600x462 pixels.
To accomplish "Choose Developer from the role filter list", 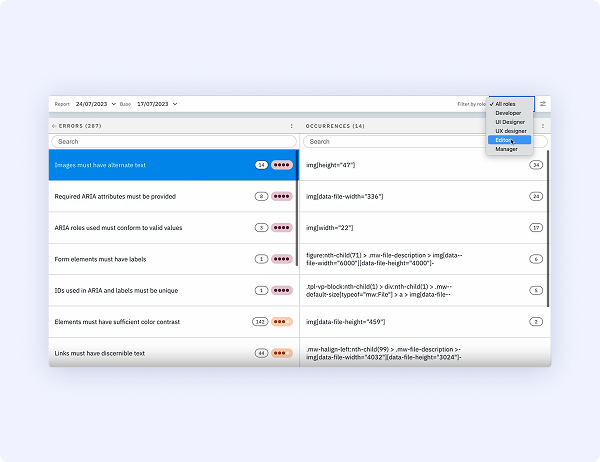I will [508, 113].
